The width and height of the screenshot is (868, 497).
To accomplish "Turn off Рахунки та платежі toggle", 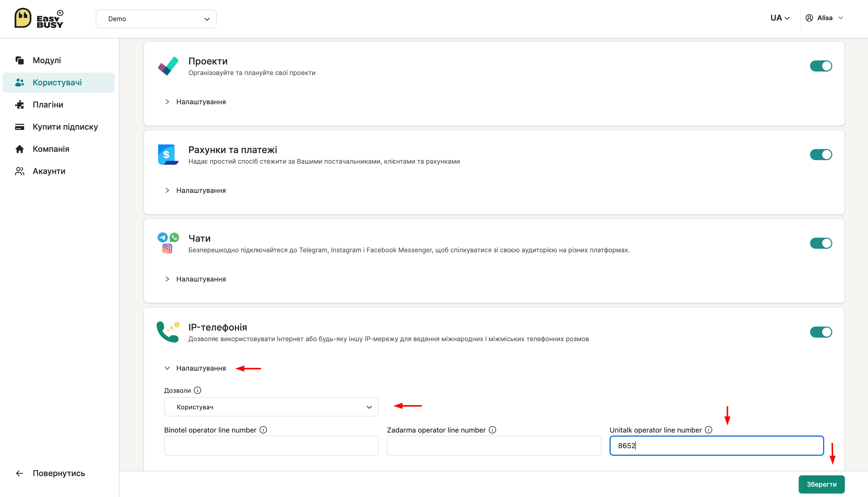I will tap(821, 155).
